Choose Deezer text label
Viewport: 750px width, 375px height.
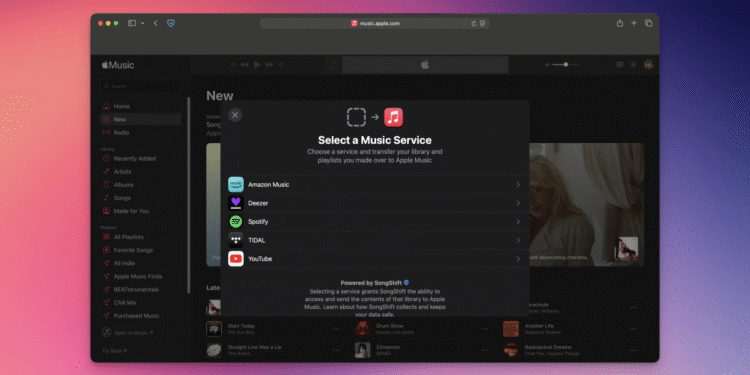click(258, 203)
